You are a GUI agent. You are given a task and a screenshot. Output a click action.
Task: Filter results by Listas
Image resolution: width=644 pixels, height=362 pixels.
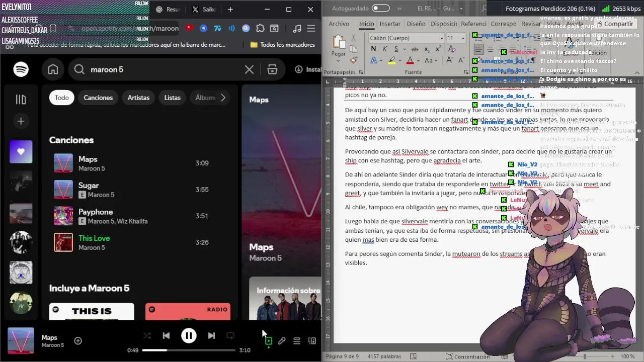click(x=172, y=98)
